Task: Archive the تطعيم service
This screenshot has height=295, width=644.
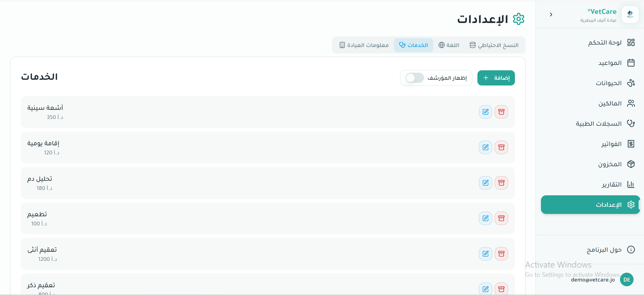Action: point(501,218)
